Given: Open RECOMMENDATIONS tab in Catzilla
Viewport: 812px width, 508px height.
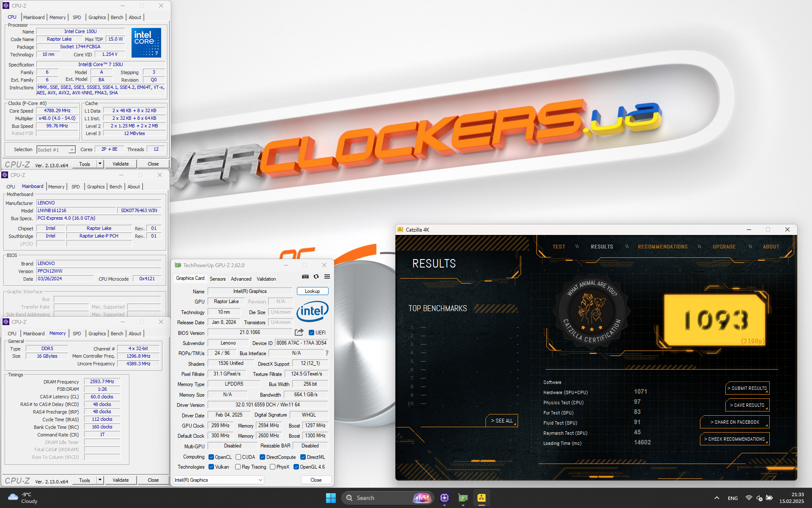Looking at the screenshot, I should [663, 247].
